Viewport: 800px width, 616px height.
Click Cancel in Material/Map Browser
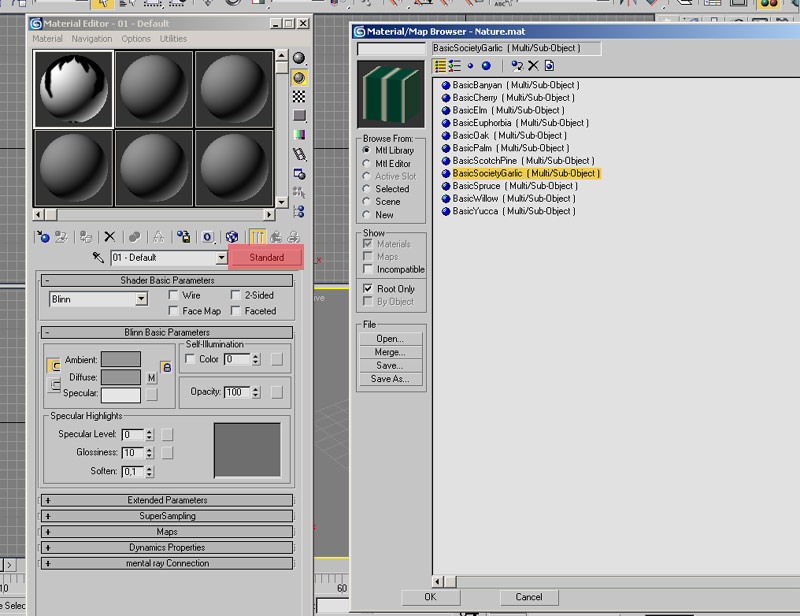[x=529, y=597]
